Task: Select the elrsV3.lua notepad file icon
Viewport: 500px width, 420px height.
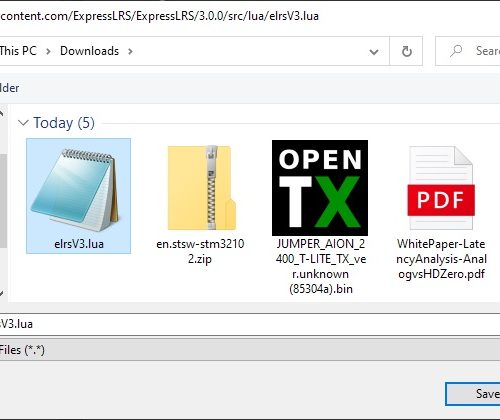Action: click(x=76, y=189)
